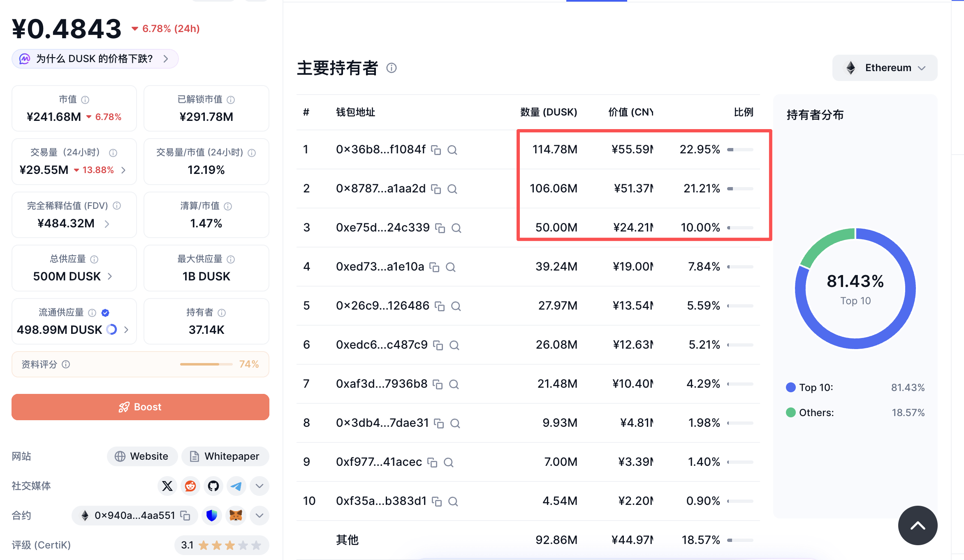Show info tooltip for 市值
Image resolution: width=964 pixels, height=560 pixels.
[85, 100]
